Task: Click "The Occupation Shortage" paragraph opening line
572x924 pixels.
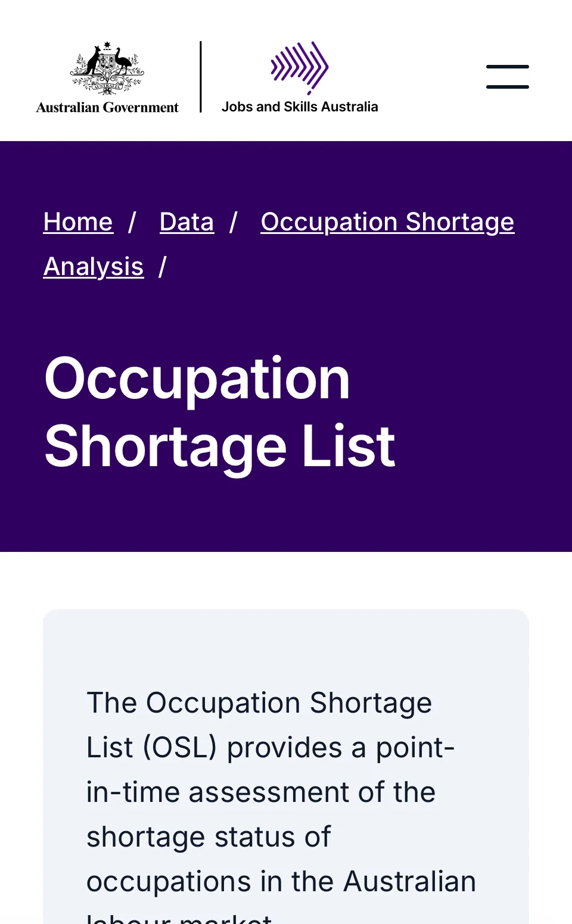Action: click(259, 703)
